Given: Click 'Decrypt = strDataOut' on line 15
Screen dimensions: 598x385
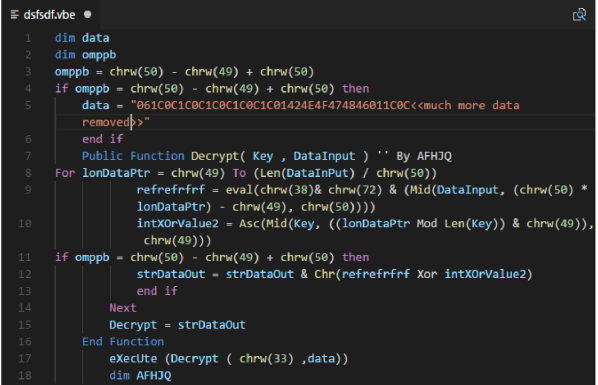Looking at the screenshot, I should click(x=177, y=325).
